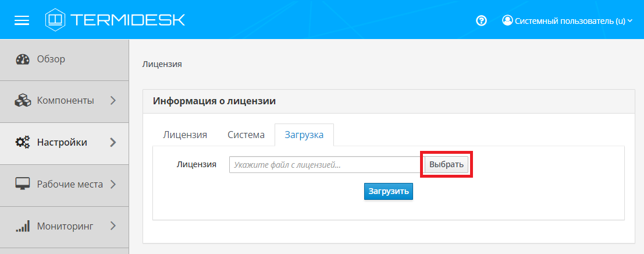
Task: Select the Загрузка tab
Action: point(304,135)
